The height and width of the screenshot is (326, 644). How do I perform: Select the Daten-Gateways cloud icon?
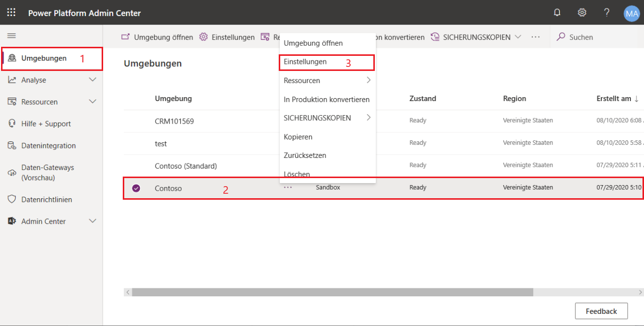click(x=12, y=173)
